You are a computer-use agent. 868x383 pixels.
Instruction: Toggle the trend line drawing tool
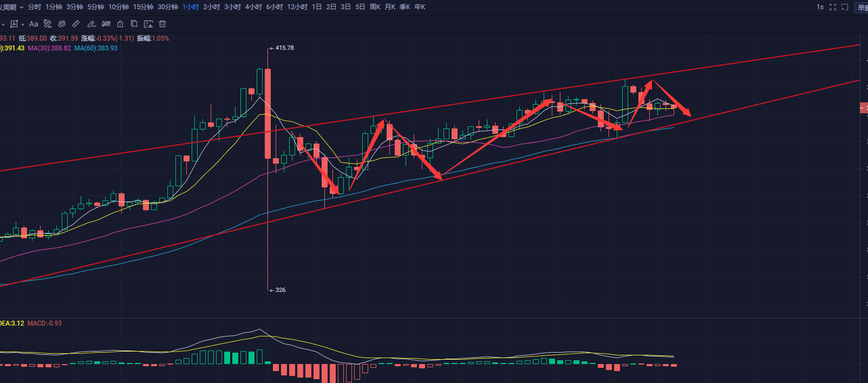48,24
